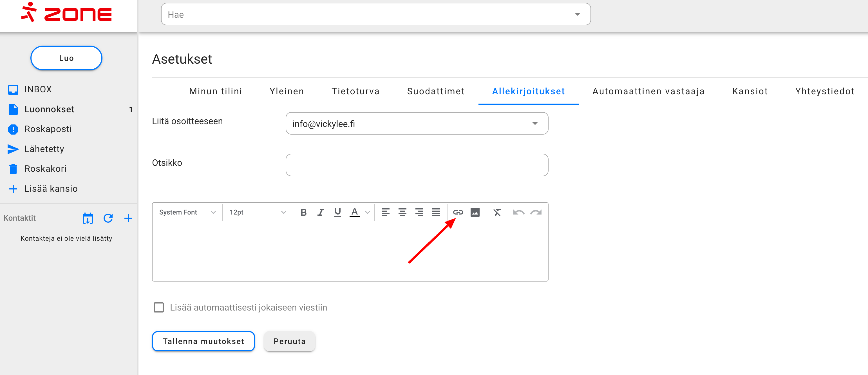Click the import contacts calendar icon

88,218
